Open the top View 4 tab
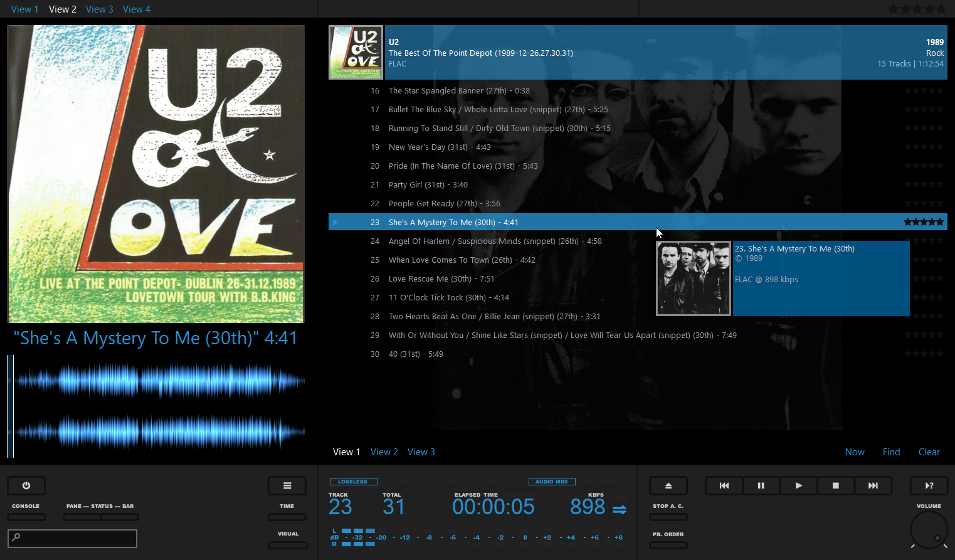The image size is (955, 560). [x=137, y=9]
